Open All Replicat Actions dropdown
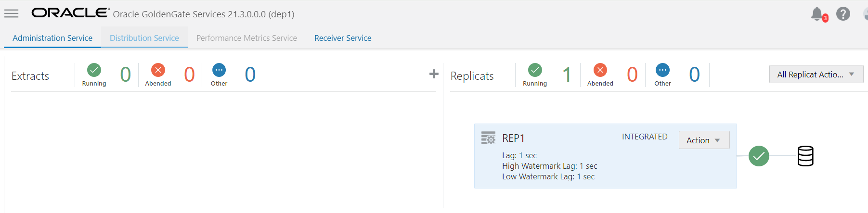This screenshot has width=868, height=213. (816, 74)
